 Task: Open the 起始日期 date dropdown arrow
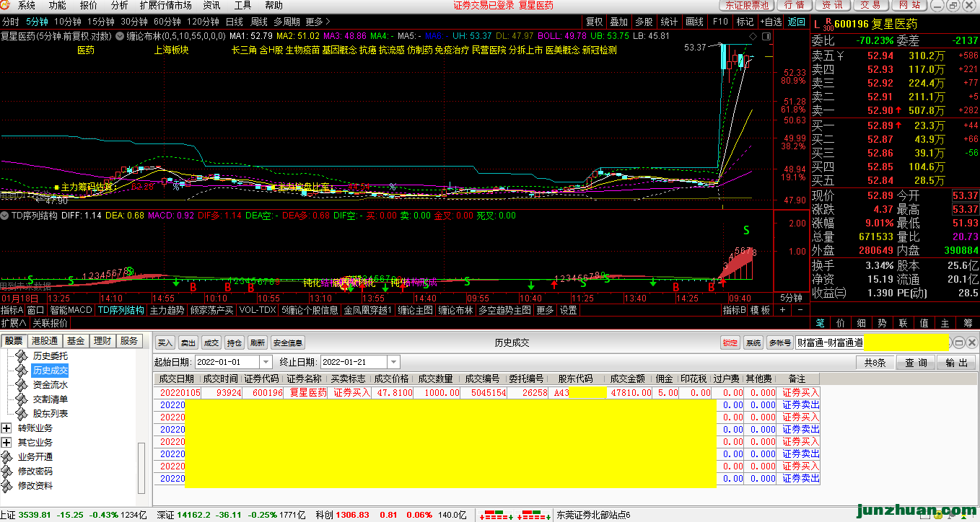point(266,362)
